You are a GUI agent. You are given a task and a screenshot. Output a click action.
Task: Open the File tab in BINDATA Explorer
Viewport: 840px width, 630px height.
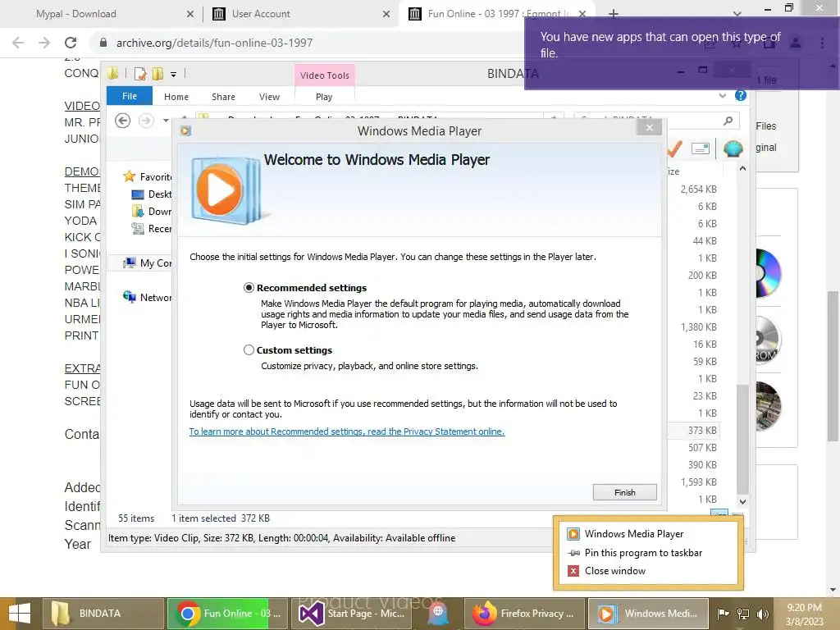pyautogui.click(x=130, y=97)
